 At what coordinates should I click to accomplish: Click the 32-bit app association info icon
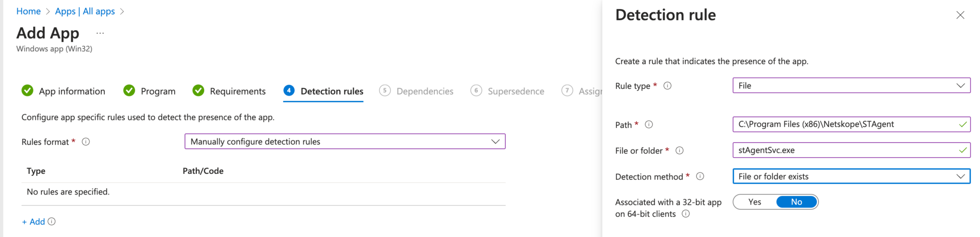(x=686, y=214)
